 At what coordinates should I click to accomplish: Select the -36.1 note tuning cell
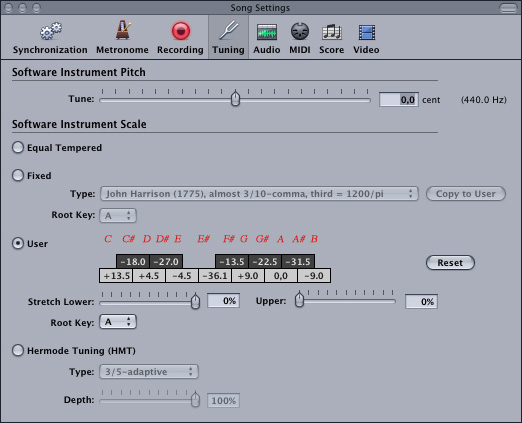[215, 276]
